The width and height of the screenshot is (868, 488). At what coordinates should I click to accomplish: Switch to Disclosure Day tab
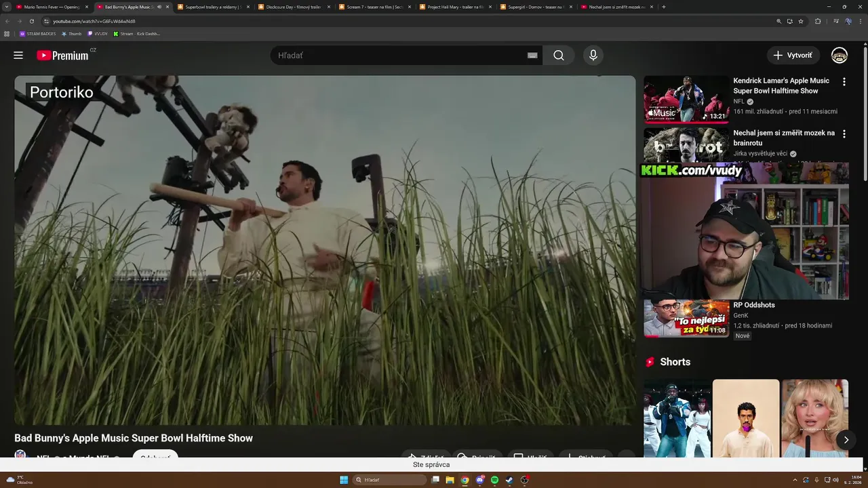[x=294, y=7]
